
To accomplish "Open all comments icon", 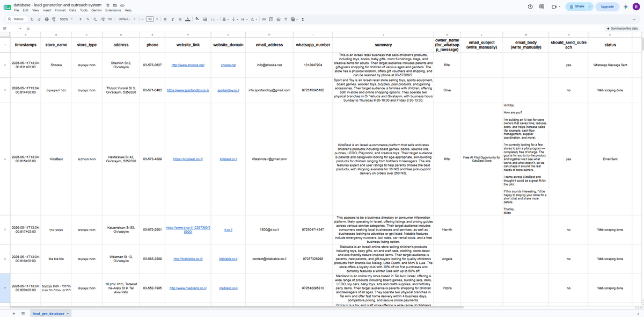I will [x=542, y=6].
